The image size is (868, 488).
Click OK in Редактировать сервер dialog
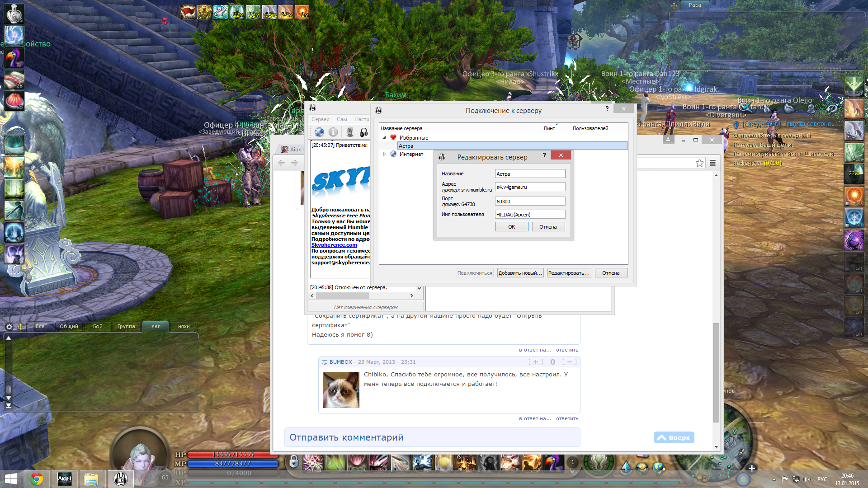(x=511, y=227)
